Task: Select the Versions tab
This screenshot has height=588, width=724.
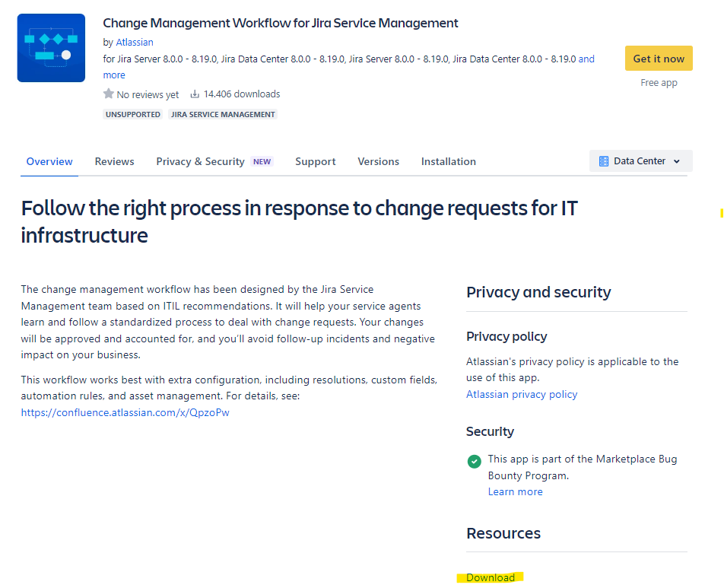Action: [378, 161]
